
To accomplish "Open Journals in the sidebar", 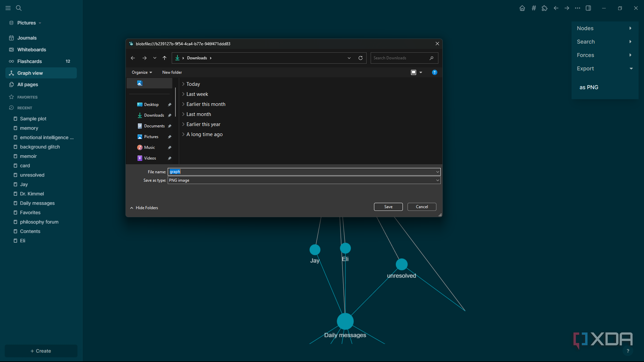I will (x=41, y=38).
